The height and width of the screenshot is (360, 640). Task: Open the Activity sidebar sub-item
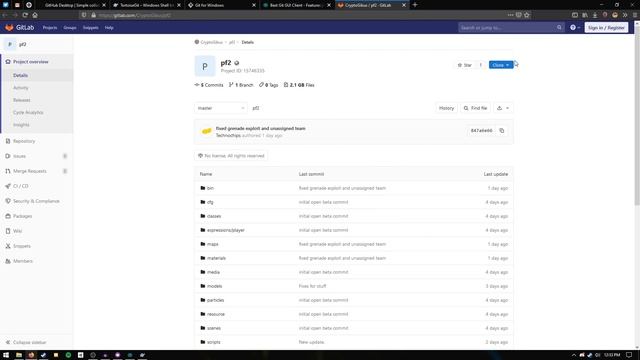click(21, 88)
